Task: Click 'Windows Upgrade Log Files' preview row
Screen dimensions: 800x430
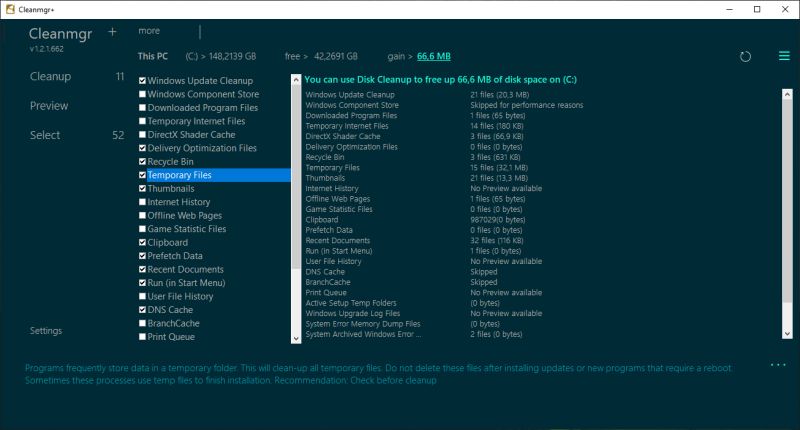Action: 353,313
